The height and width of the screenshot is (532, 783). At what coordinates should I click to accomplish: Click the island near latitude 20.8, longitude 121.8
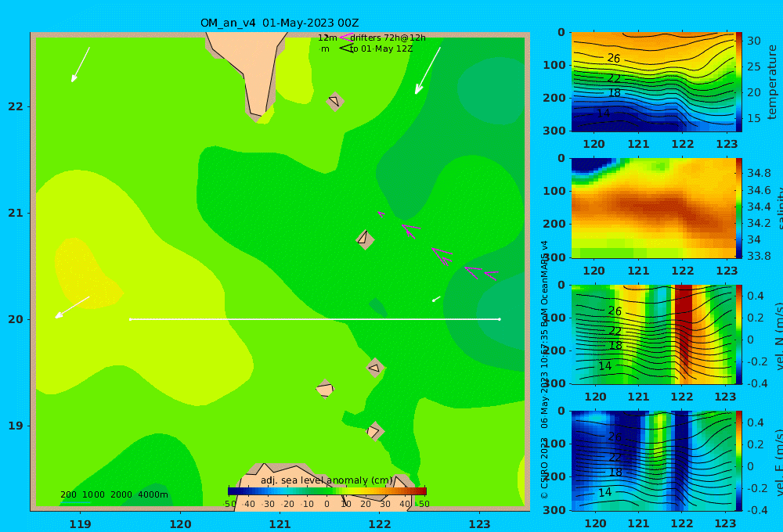tap(365, 239)
